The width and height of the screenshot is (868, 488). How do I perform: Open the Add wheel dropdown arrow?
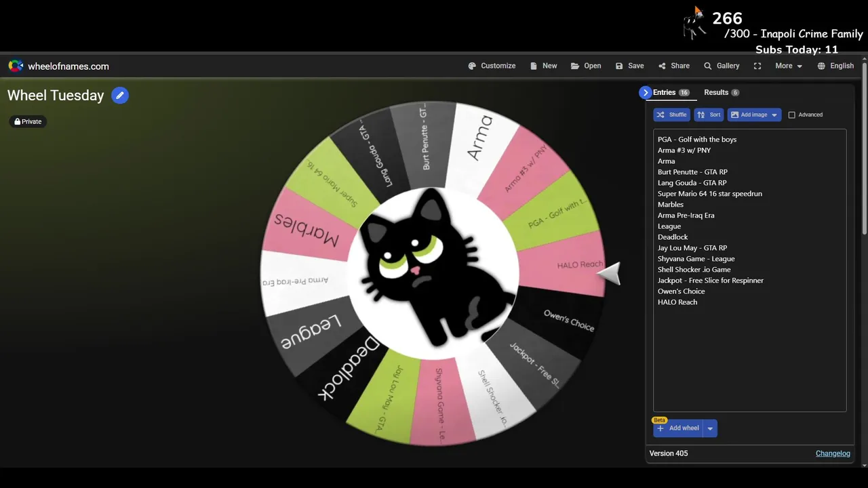tap(710, 428)
